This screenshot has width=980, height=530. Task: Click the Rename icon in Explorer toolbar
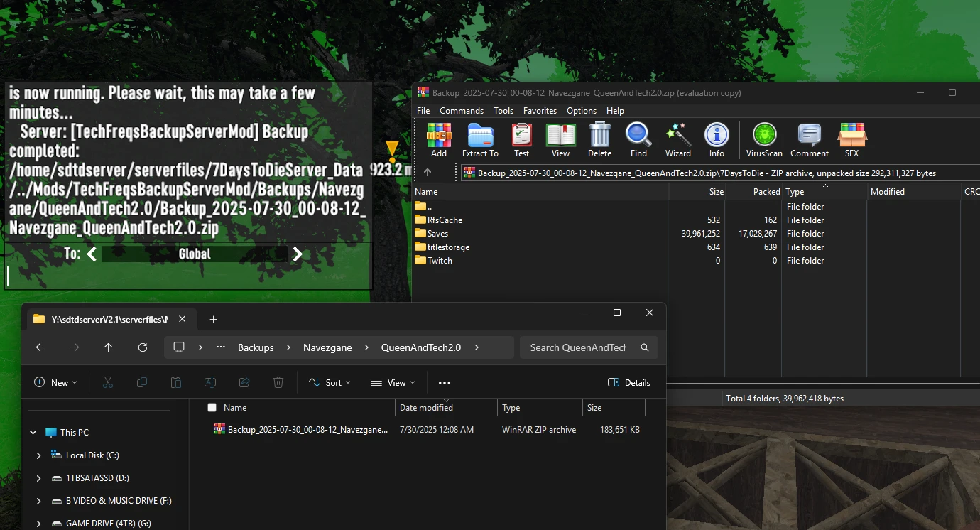coord(210,382)
